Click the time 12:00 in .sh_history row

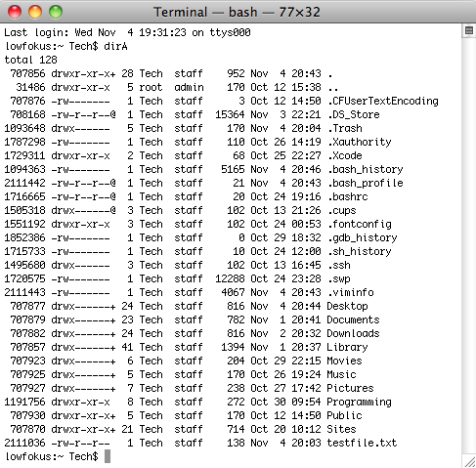306,251
